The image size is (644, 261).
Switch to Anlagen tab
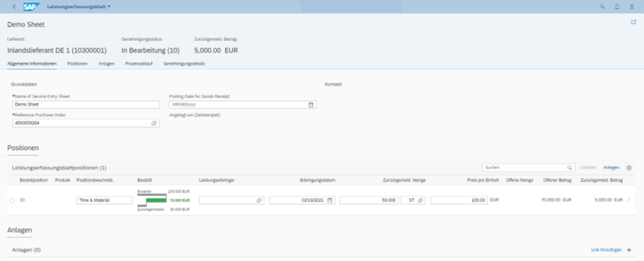106,64
